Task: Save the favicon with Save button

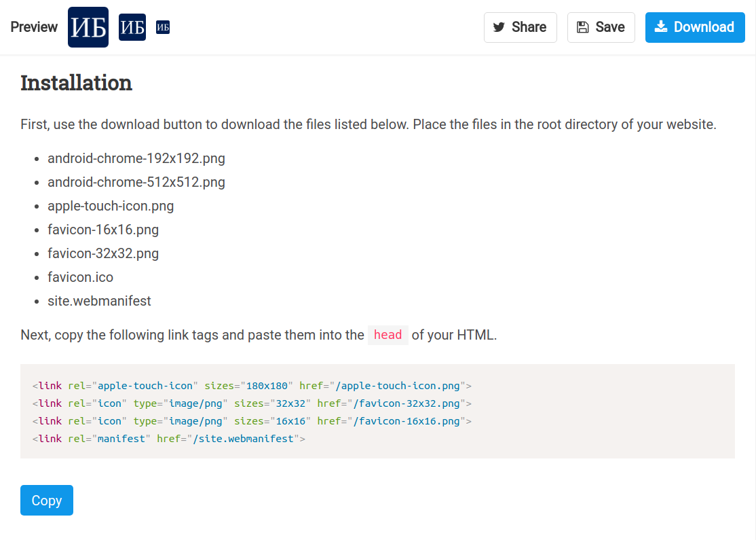Action: [x=601, y=27]
